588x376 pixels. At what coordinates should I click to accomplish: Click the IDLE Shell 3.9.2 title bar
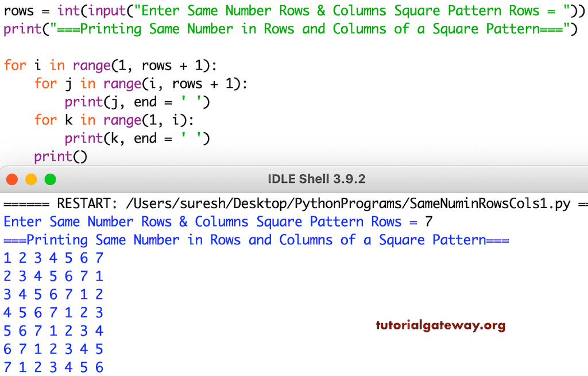point(316,179)
